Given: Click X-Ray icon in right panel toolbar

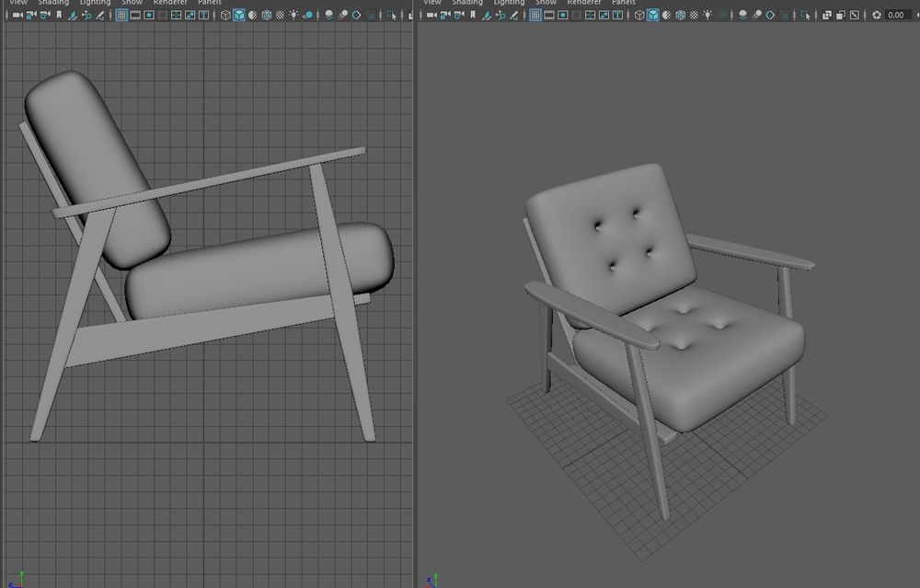Looking at the screenshot, I should pos(827,16).
